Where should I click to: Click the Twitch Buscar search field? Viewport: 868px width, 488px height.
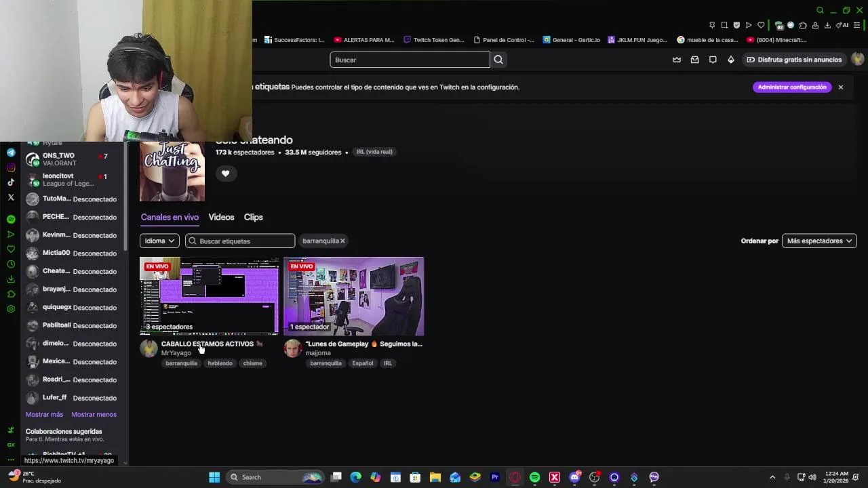tap(410, 60)
